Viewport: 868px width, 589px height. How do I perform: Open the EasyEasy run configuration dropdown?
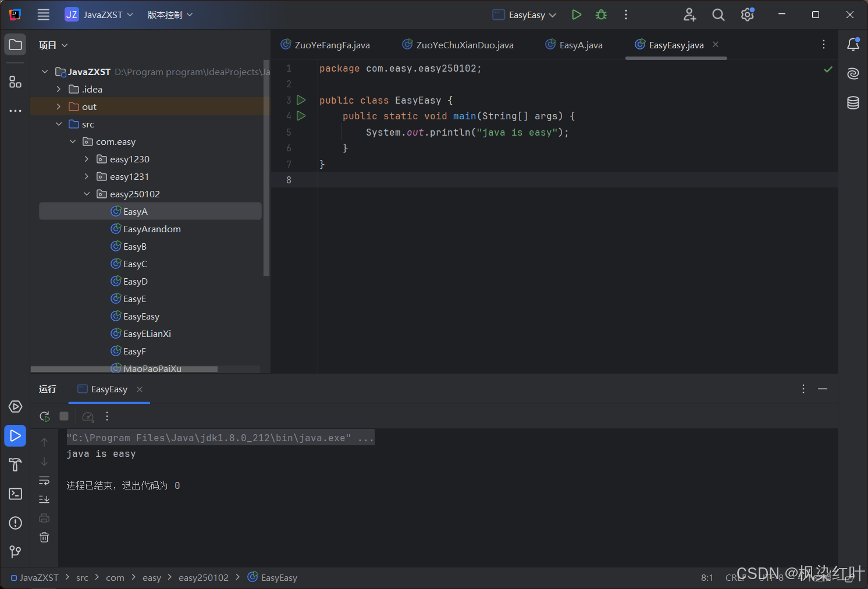pyautogui.click(x=523, y=15)
